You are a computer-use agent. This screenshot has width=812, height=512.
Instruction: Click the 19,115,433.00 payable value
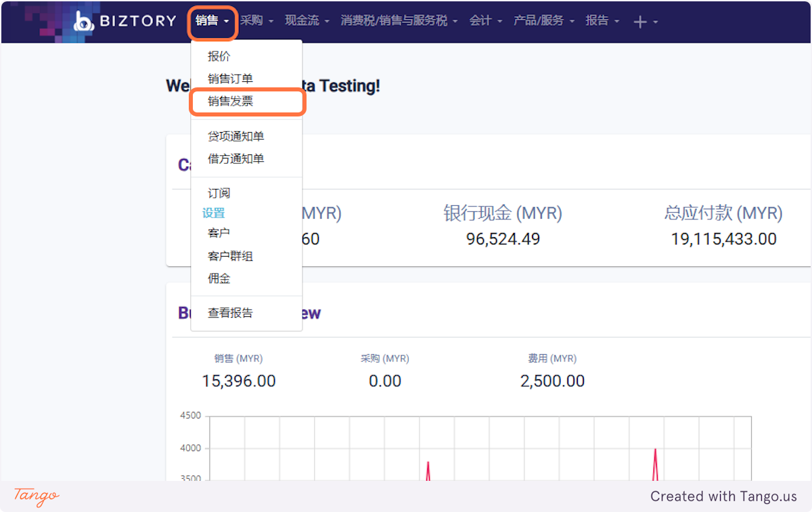pyautogui.click(x=723, y=239)
